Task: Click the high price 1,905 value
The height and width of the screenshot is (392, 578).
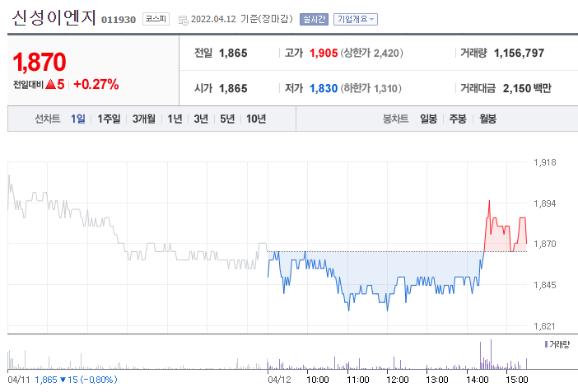Action: [324, 53]
